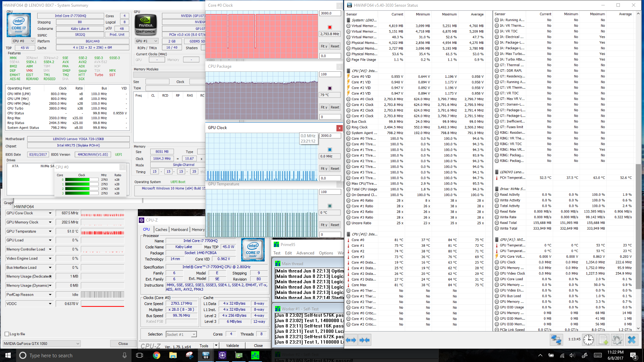
Task: Click the red color swatch in Core #0 Clock graph
Action: pyautogui.click(x=330, y=27)
